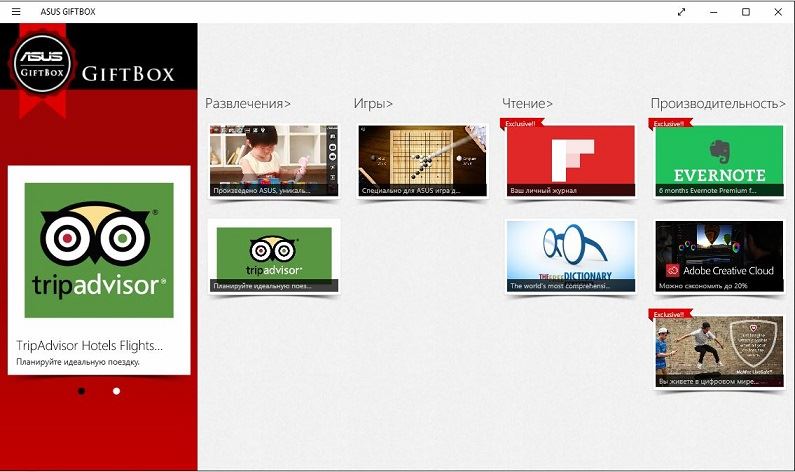Screen dimensions: 795x472
Task: Open the Adobe Creative Cloud tile
Action: click(x=719, y=256)
